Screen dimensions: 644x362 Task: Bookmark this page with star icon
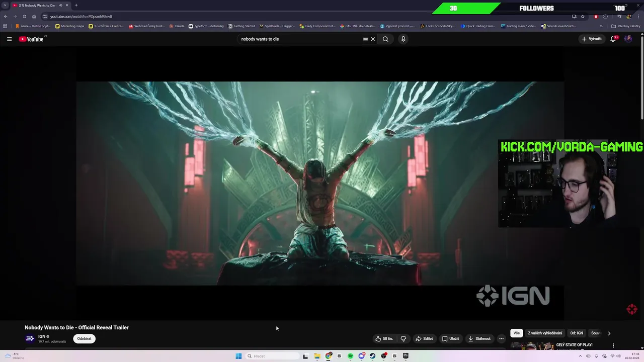coord(583,17)
